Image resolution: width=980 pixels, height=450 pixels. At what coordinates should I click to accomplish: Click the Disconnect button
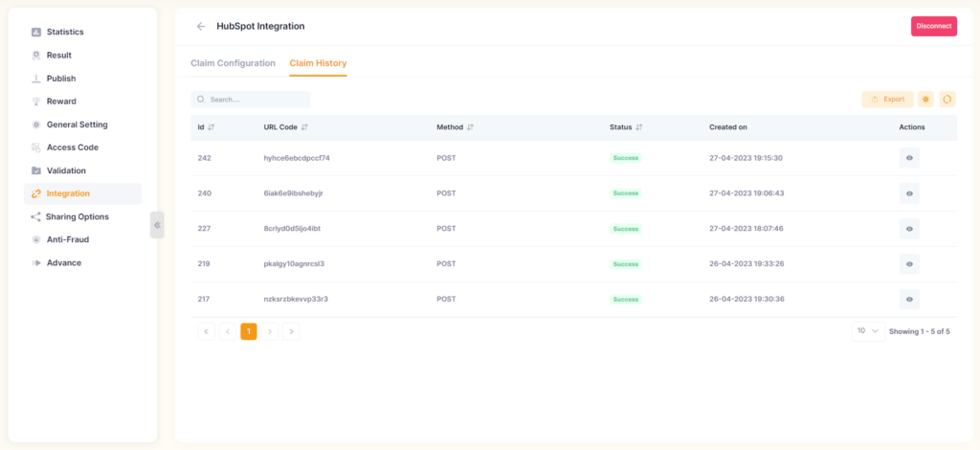pyautogui.click(x=934, y=26)
